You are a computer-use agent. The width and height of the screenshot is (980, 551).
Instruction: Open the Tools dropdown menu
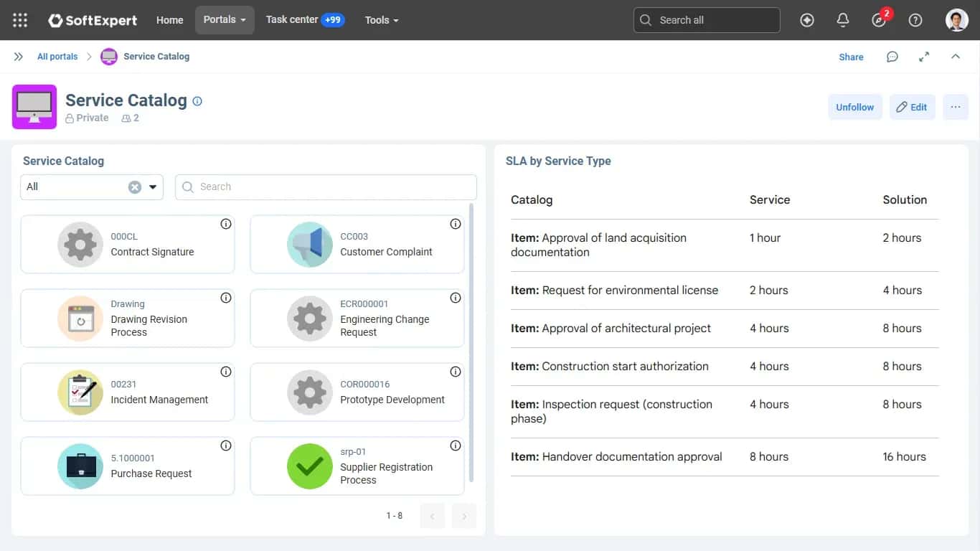(x=382, y=20)
